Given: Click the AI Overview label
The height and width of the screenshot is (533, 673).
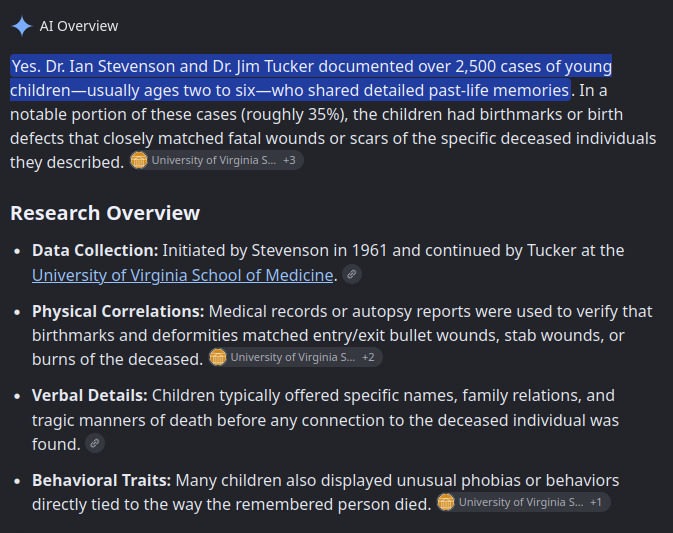Looking at the screenshot, I should (79, 26).
